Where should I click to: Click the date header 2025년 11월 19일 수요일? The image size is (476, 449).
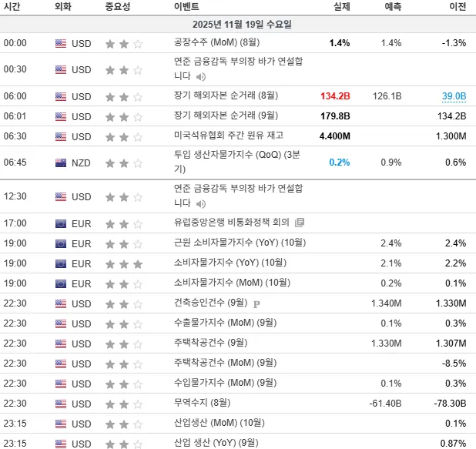pyautogui.click(x=242, y=25)
